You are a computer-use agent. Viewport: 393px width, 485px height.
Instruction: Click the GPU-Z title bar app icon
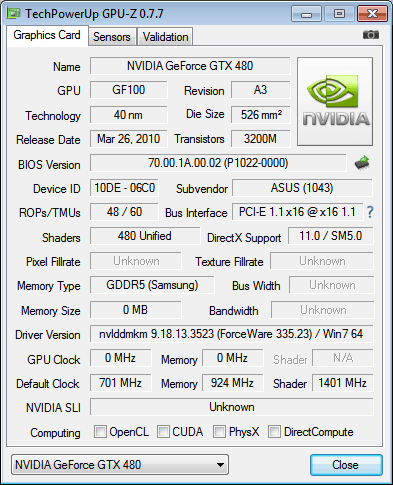(14, 13)
